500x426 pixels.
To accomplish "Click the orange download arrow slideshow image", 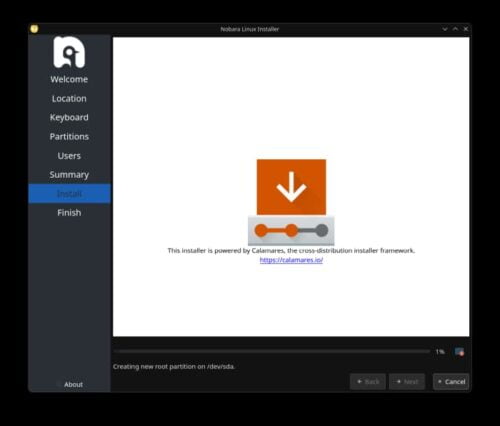I will pyautogui.click(x=291, y=187).
